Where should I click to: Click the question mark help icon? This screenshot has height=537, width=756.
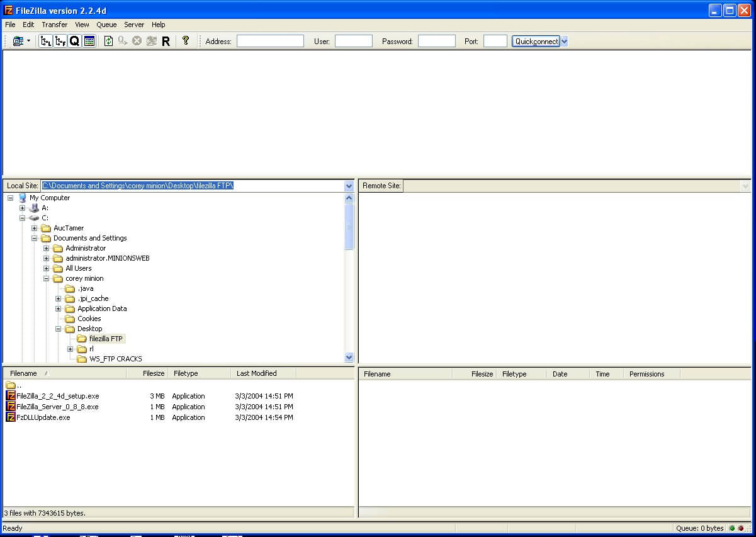[x=186, y=41]
